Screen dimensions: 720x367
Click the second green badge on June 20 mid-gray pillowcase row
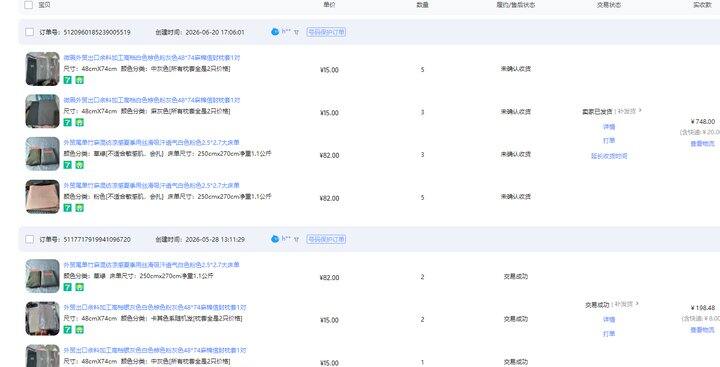click(x=79, y=80)
